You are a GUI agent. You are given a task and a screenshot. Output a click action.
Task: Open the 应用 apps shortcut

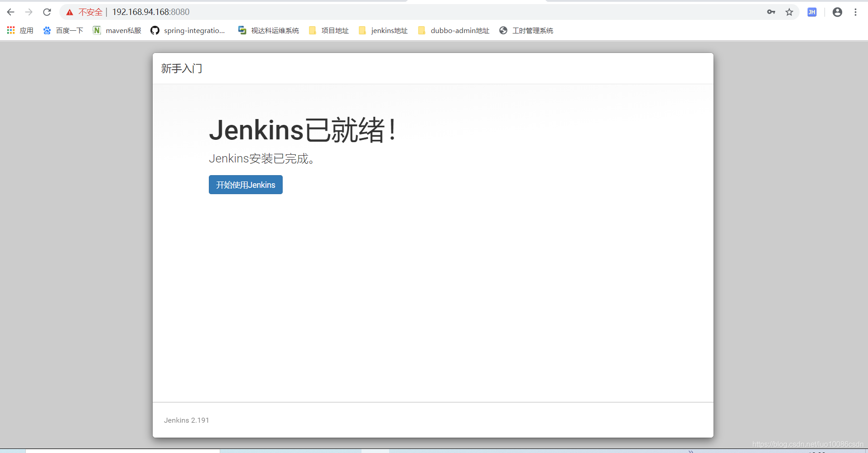click(x=20, y=30)
